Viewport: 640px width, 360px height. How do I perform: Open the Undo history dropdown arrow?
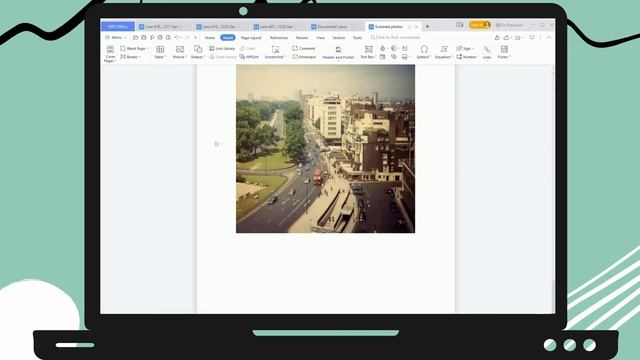(181, 38)
